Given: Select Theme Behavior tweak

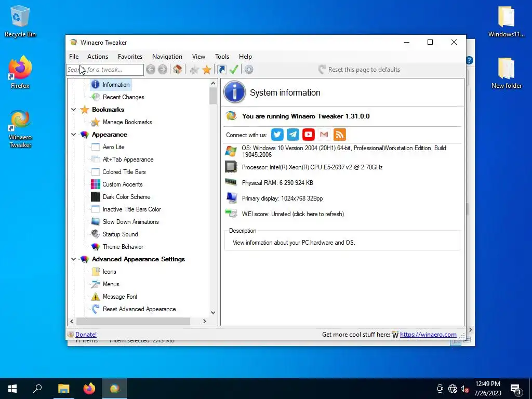Looking at the screenshot, I should click(123, 247).
